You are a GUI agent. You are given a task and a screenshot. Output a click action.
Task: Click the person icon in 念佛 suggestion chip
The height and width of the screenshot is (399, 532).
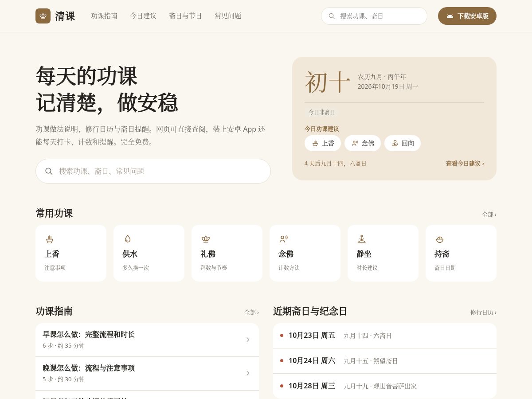pos(355,143)
